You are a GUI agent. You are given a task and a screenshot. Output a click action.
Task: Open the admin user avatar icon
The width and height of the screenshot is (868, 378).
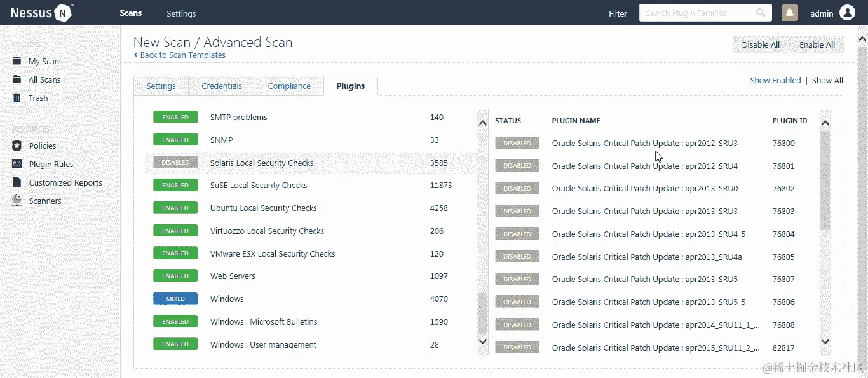tap(847, 13)
